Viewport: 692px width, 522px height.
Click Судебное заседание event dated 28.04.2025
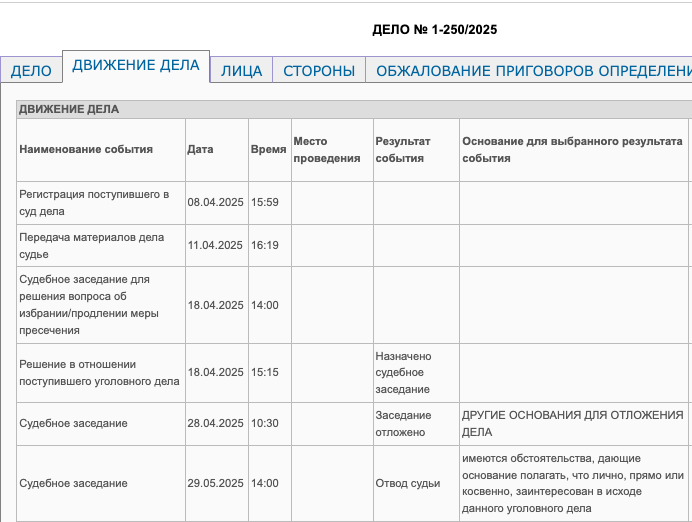click(x=73, y=423)
